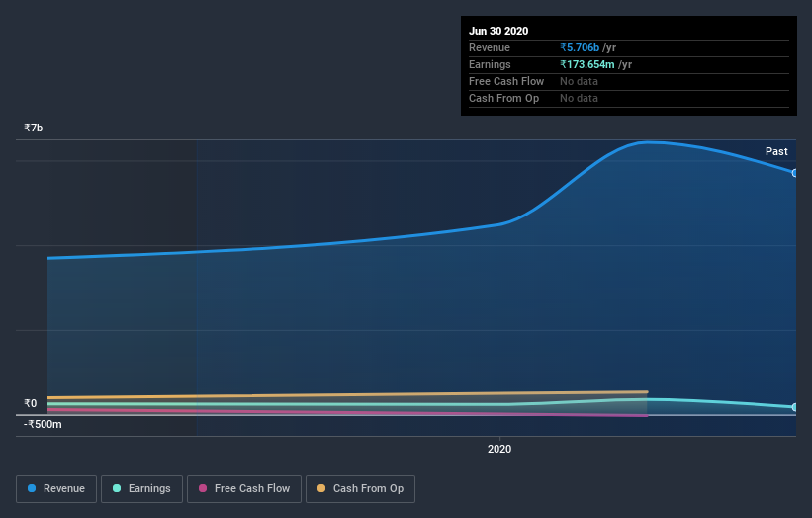Click the teal Earnings legend dot
Viewport: 812px width, 518px height.
point(117,488)
